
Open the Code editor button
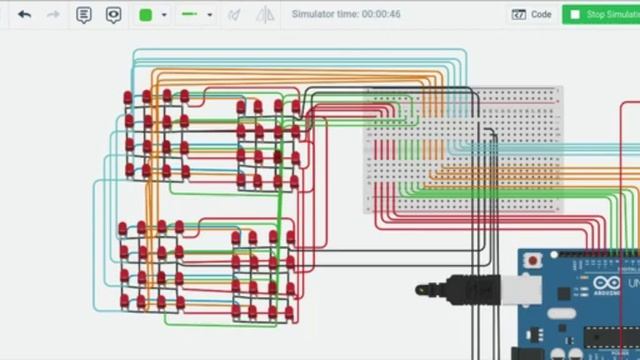[531, 15]
